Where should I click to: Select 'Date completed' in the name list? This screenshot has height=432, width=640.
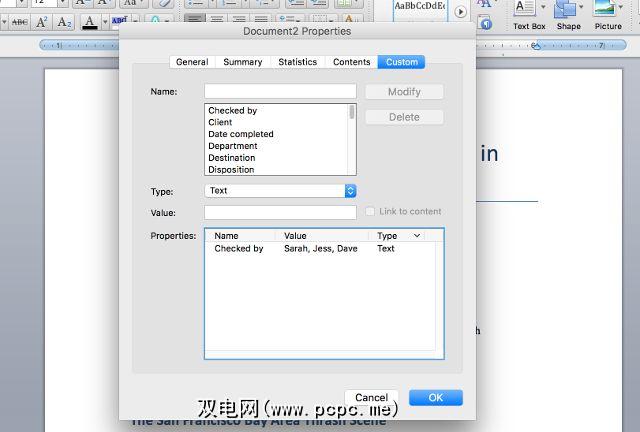click(241, 134)
